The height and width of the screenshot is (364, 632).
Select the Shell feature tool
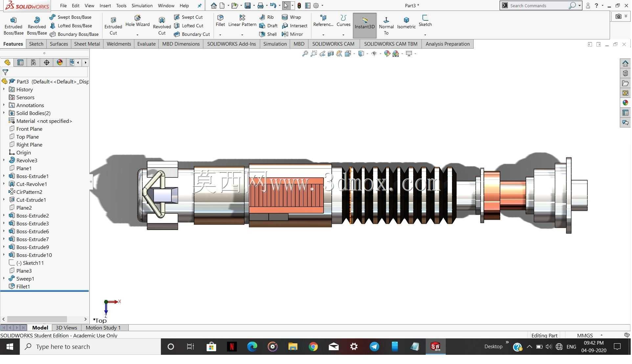click(268, 34)
